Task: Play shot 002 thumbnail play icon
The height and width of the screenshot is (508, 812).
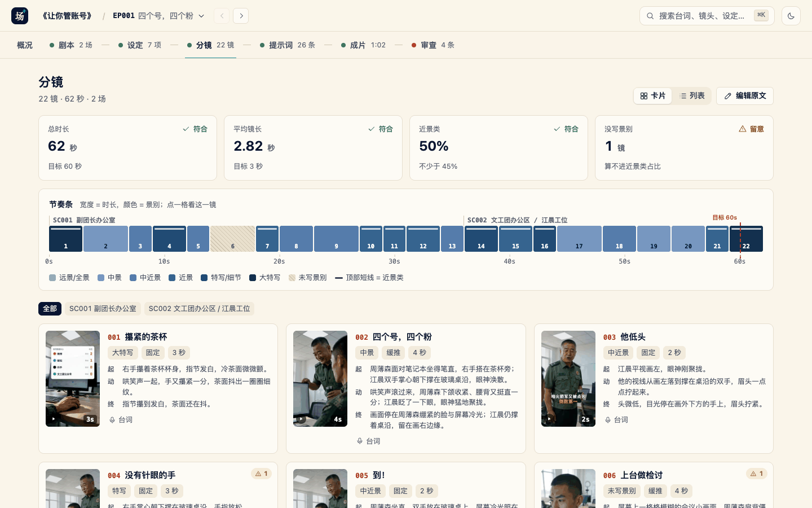Action: [x=302, y=419]
